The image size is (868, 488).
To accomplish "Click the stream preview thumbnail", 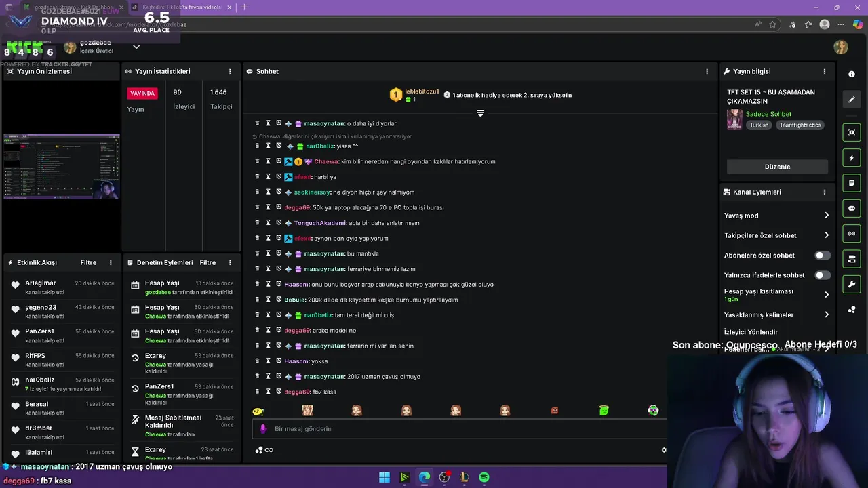I will (61, 166).
